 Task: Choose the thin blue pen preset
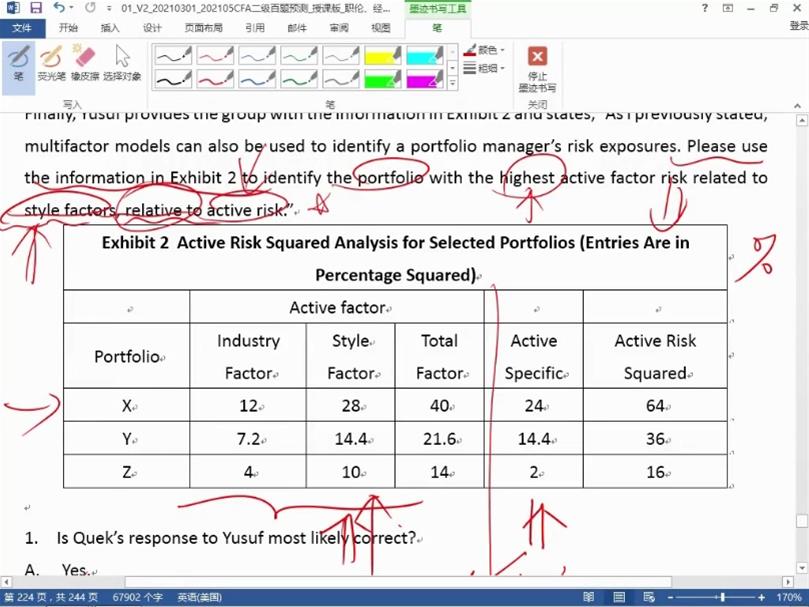[x=257, y=55]
